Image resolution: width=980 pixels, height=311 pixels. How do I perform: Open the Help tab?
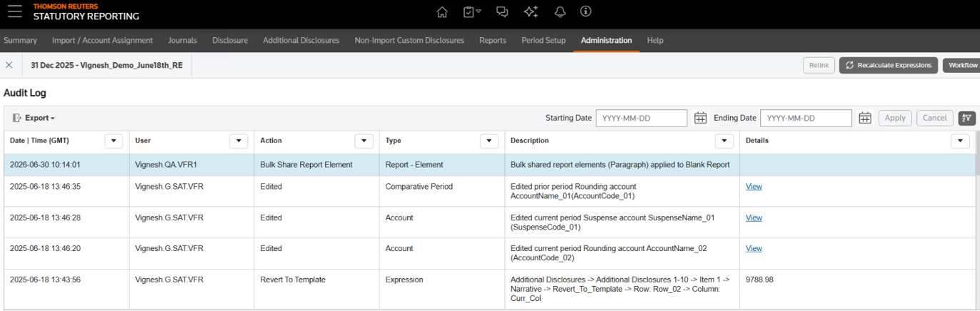coord(655,41)
